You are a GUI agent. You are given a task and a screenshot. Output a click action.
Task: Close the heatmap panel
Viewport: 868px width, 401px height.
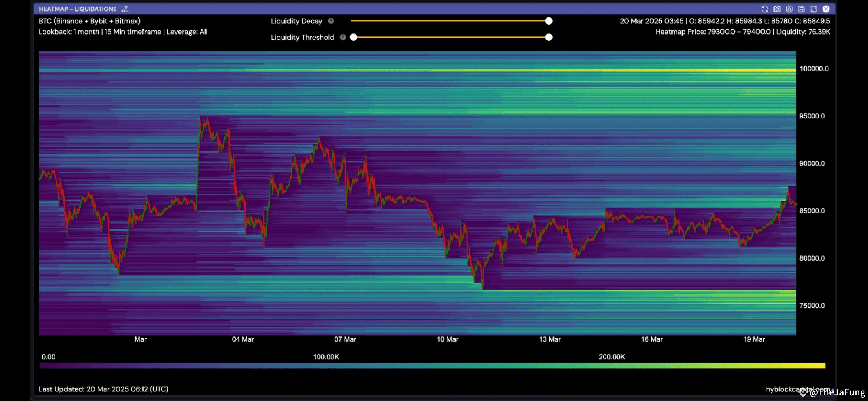pyautogui.click(x=826, y=9)
